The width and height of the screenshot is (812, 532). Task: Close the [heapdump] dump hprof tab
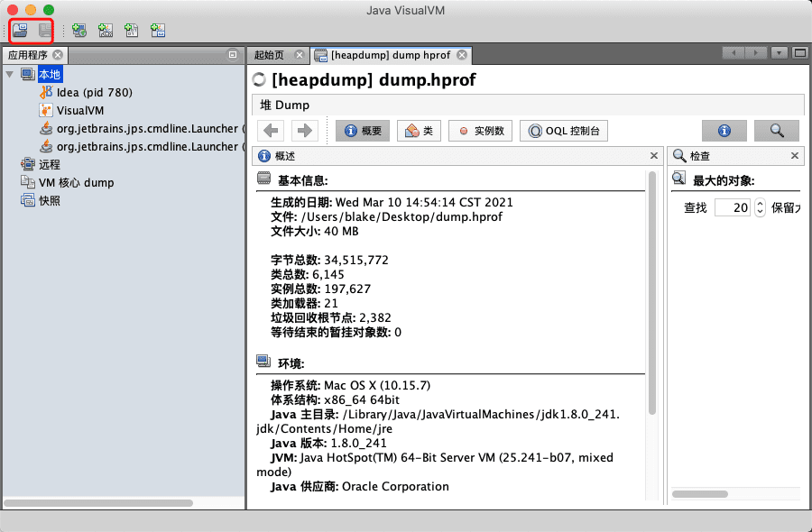click(462, 55)
